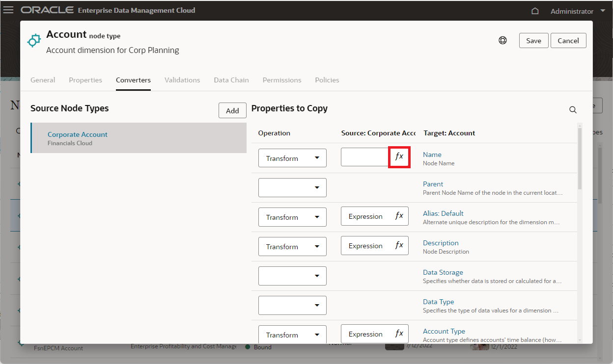Search the properties to copy

tap(573, 109)
